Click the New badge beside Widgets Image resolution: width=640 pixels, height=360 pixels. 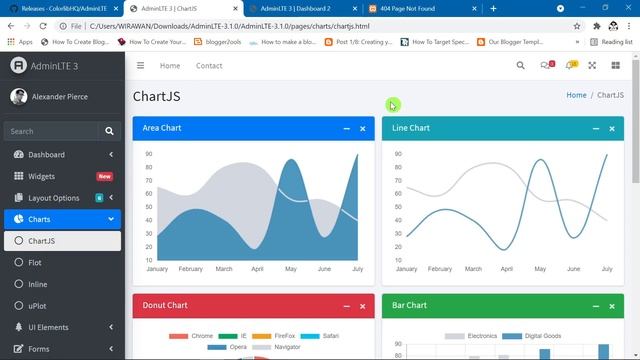point(104,176)
